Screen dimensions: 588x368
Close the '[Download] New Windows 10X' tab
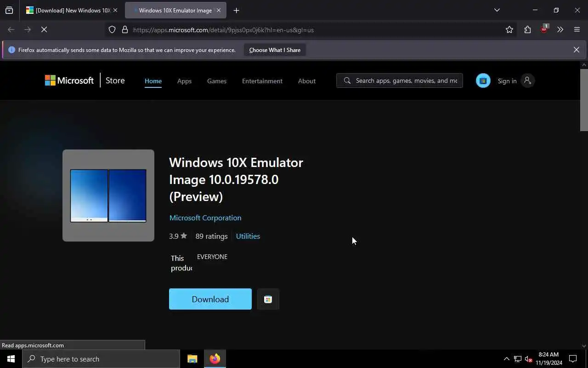(x=115, y=10)
